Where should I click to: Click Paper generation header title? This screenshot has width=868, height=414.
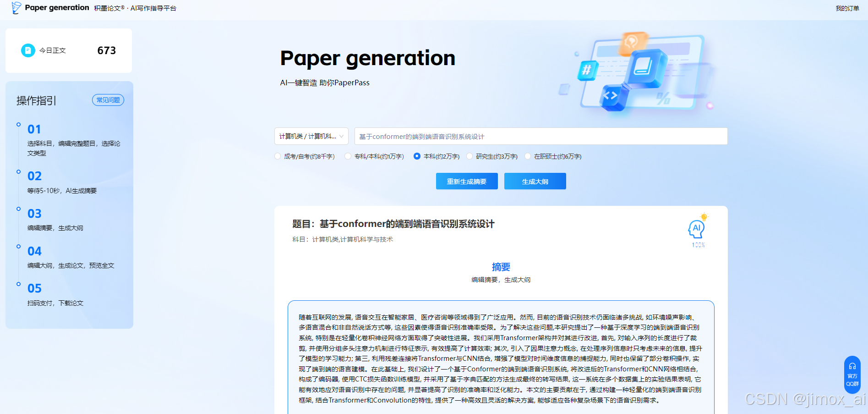tap(57, 7)
